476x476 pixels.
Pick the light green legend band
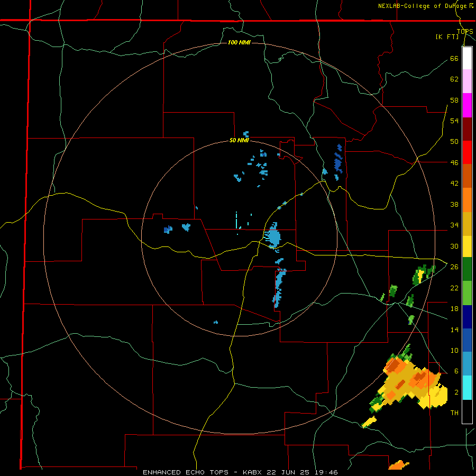pos(467,293)
